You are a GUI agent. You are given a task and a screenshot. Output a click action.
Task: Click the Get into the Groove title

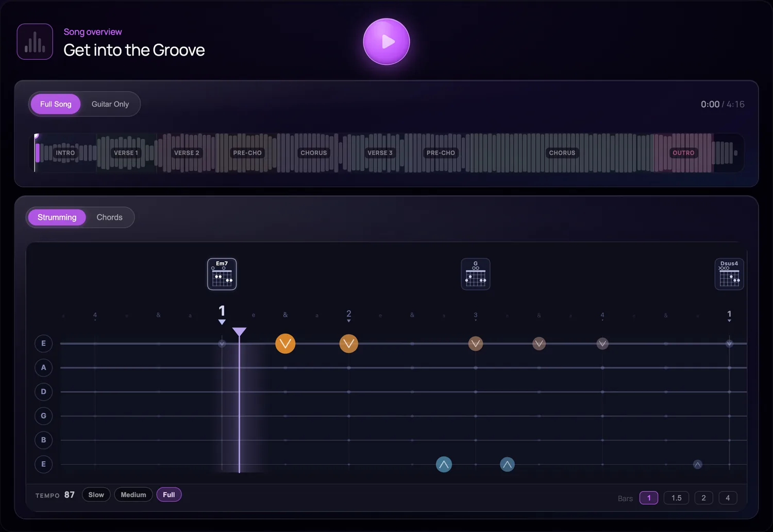click(x=134, y=50)
